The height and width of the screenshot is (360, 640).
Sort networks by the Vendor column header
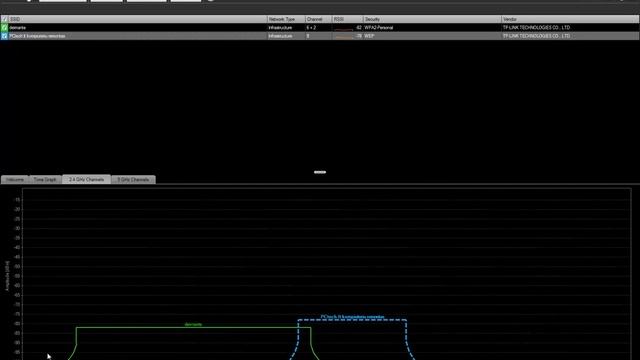point(570,19)
